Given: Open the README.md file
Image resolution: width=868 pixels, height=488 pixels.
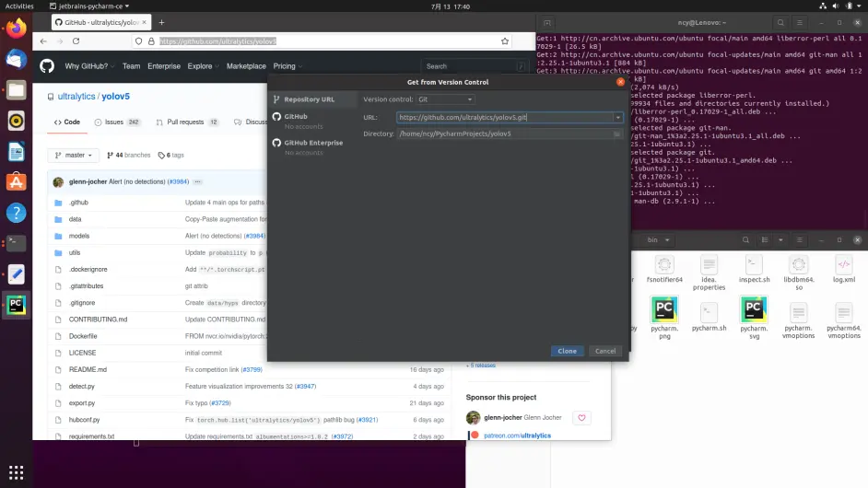Looking at the screenshot, I should 88,369.
